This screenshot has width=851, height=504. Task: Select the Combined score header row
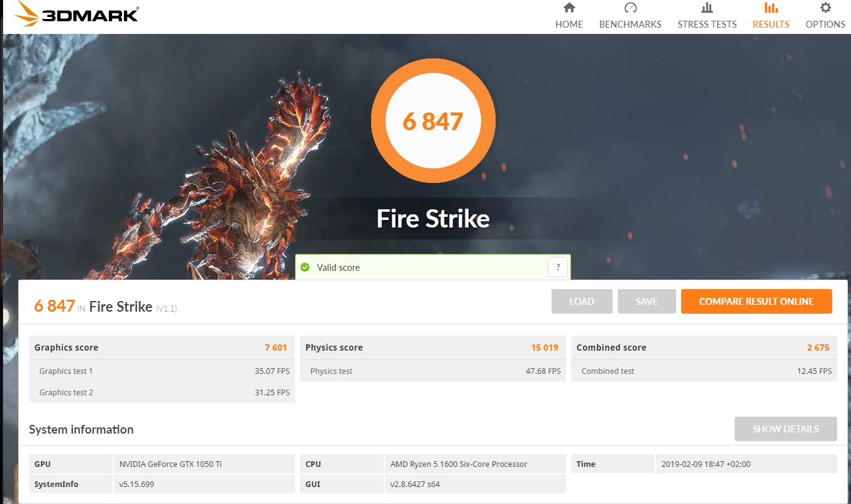(x=704, y=348)
